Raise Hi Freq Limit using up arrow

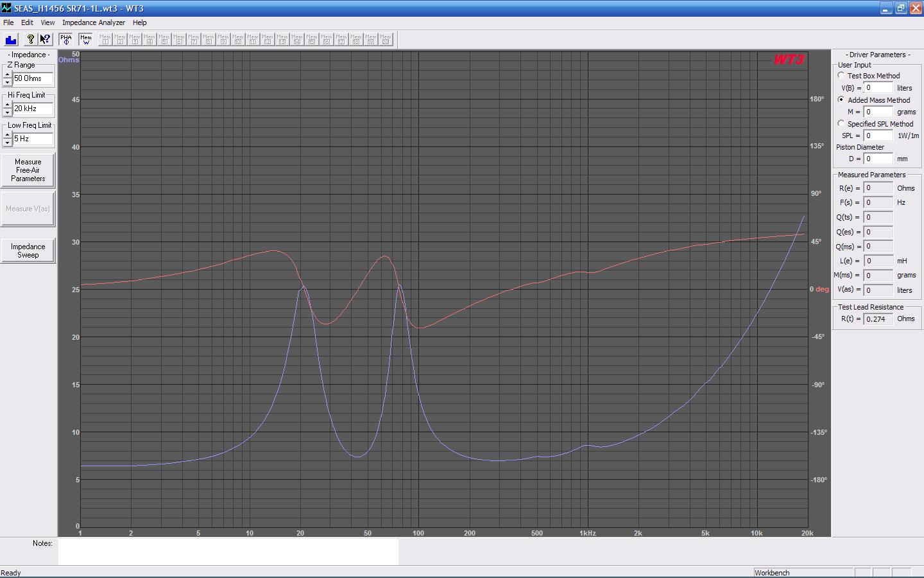pyautogui.click(x=8, y=105)
